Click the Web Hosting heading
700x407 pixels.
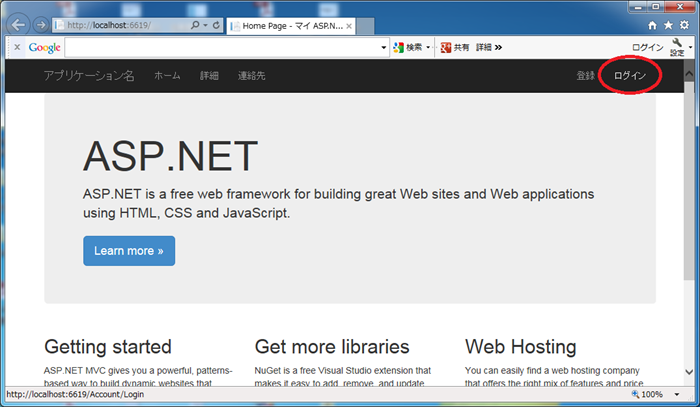(x=521, y=347)
